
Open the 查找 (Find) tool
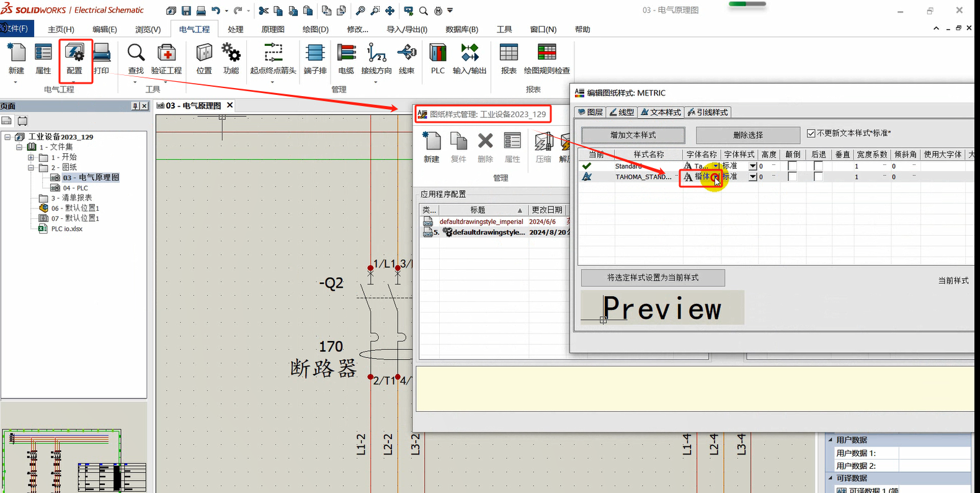136,60
